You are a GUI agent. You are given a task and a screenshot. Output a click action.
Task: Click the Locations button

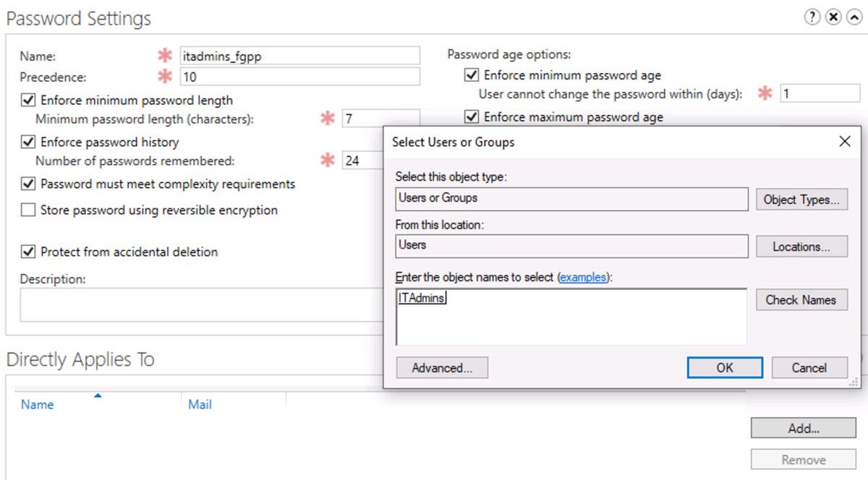pyautogui.click(x=801, y=247)
